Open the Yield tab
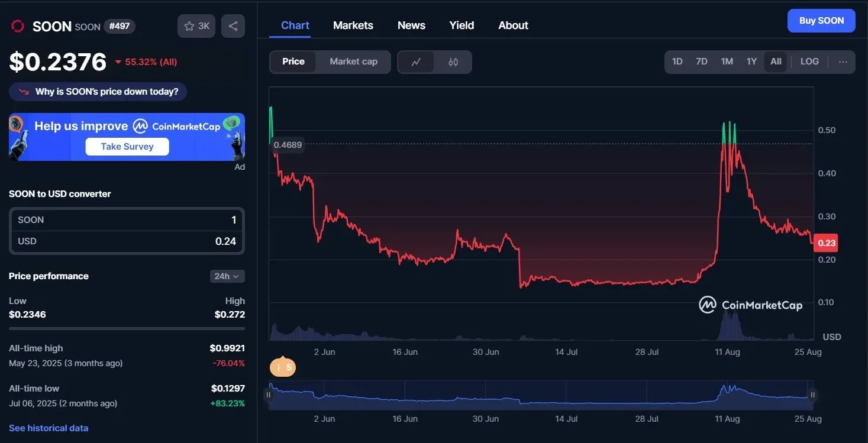The image size is (868, 443). (462, 25)
